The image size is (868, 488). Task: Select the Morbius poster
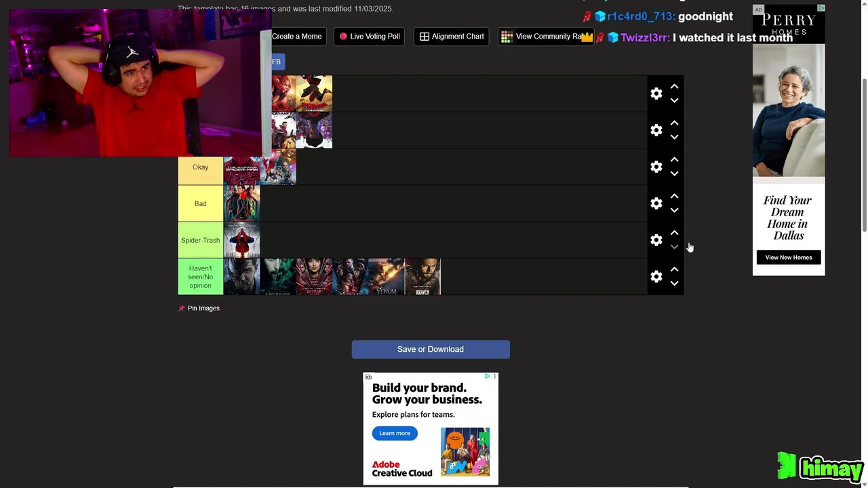[x=278, y=277]
